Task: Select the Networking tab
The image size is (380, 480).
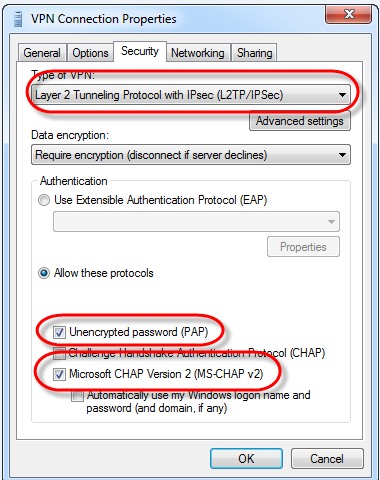Action: coord(198,53)
